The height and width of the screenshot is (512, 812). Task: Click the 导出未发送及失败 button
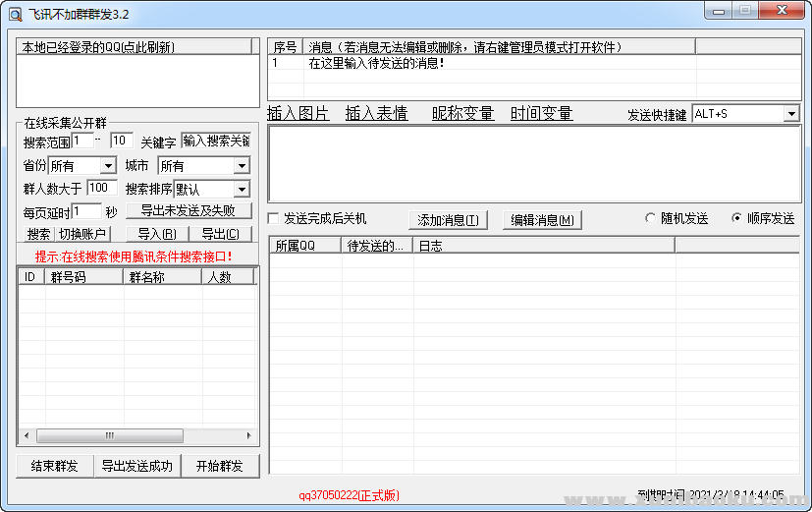point(188,211)
